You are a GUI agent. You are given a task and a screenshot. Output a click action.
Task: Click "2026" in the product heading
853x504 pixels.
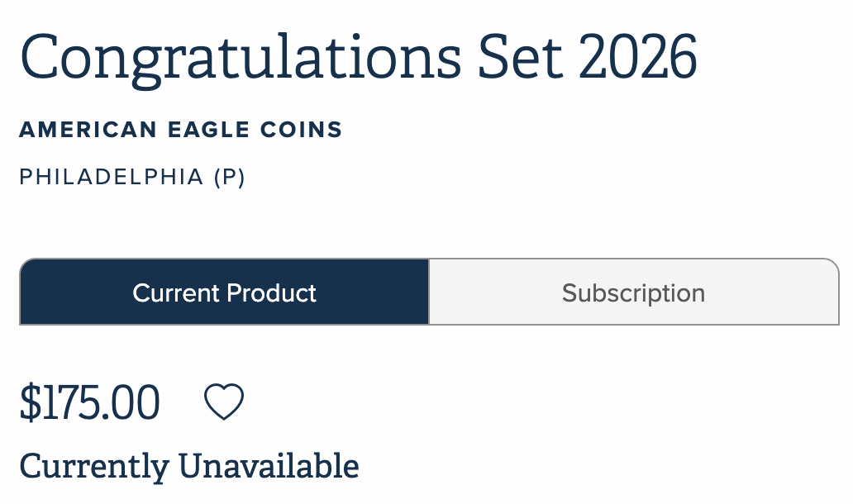pos(638,58)
